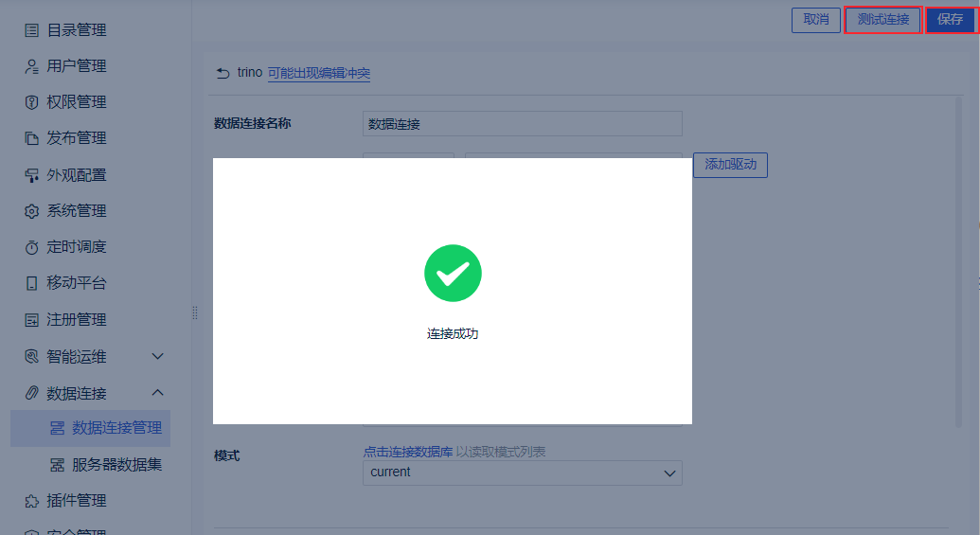Open 发布管理 in the sidebar
Image resolution: width=980 pixels, height=535 pixels.
tap(77, 138)
